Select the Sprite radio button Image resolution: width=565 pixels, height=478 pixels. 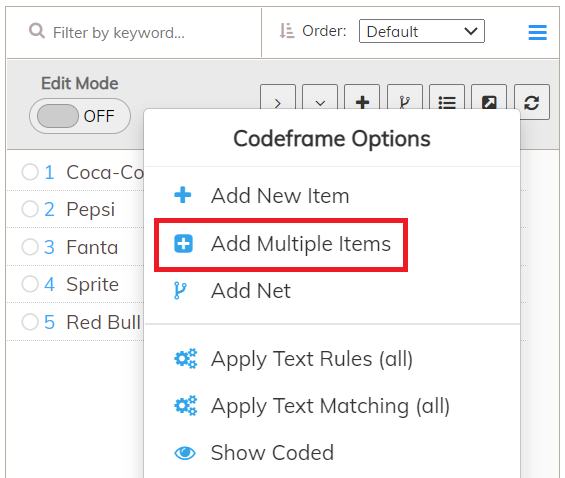pos(30,284)
